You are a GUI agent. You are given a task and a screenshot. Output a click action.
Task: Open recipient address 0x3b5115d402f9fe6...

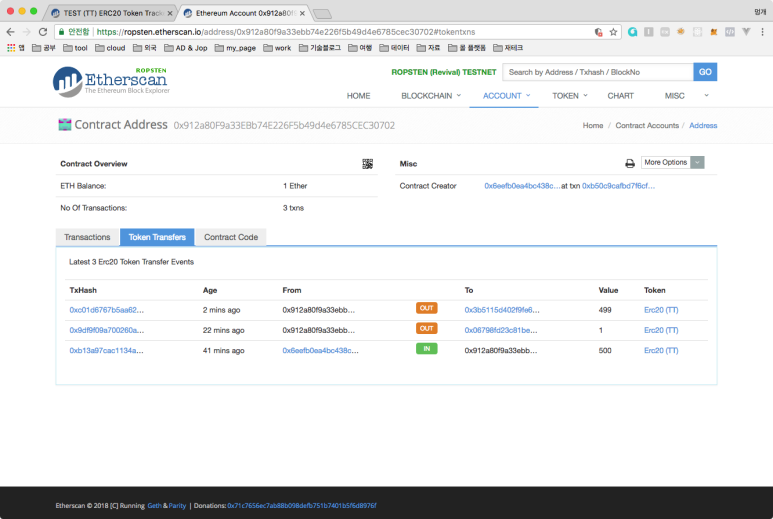pos(502,310)
